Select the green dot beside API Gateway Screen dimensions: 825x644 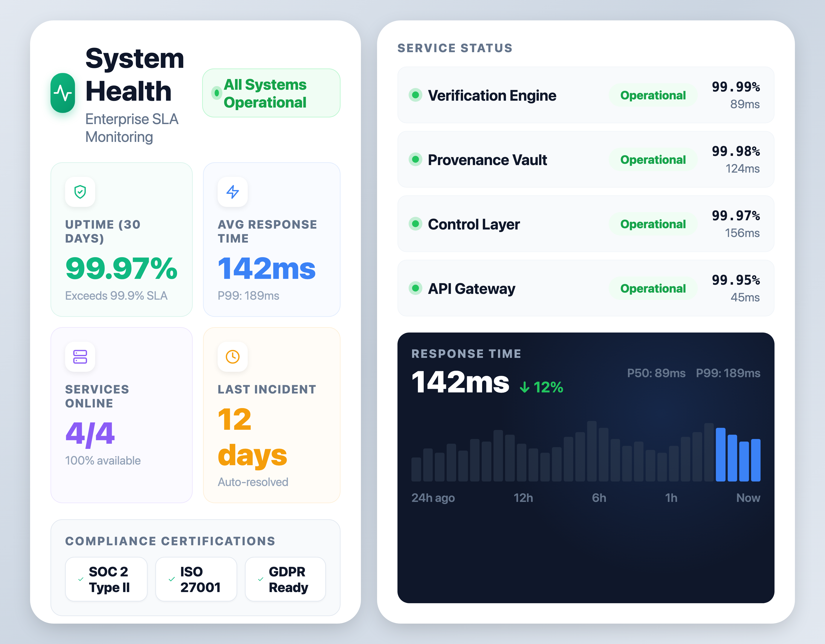(x=416, y=288)
